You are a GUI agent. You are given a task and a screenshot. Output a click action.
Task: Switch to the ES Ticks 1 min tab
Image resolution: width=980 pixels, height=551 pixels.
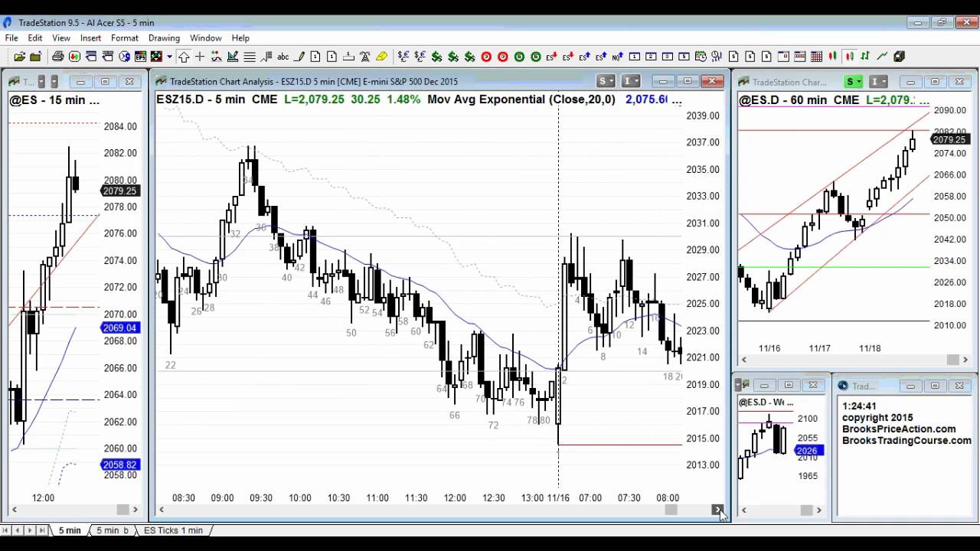click(x=173, y=530)
